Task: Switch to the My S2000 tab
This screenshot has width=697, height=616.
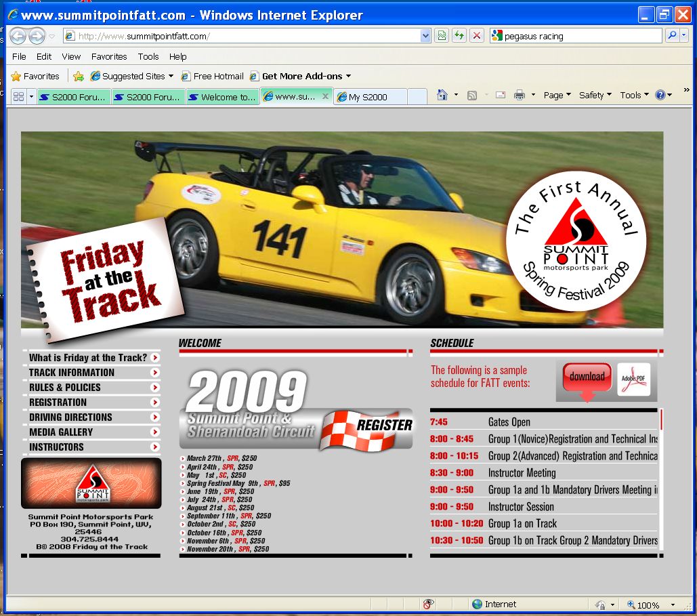Action: click(369, 97)
